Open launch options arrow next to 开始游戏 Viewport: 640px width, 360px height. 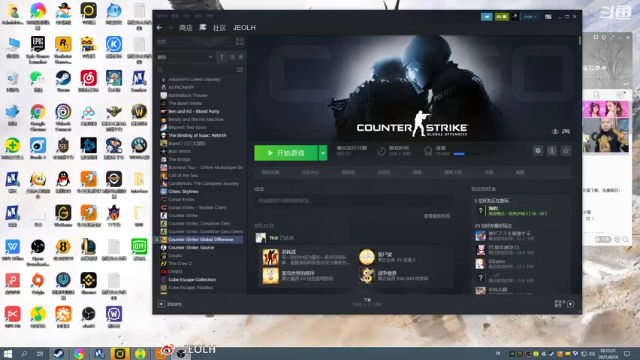[x=323, y=153]
